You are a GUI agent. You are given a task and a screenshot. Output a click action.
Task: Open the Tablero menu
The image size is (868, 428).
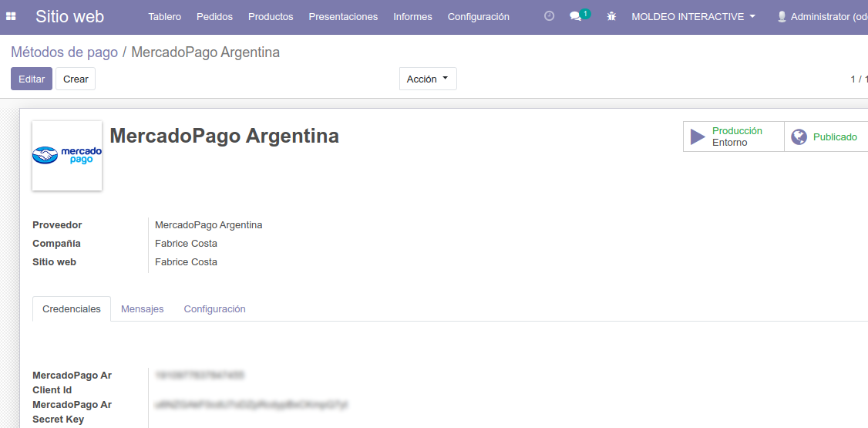pyautogui.click(x=164, y=17)
